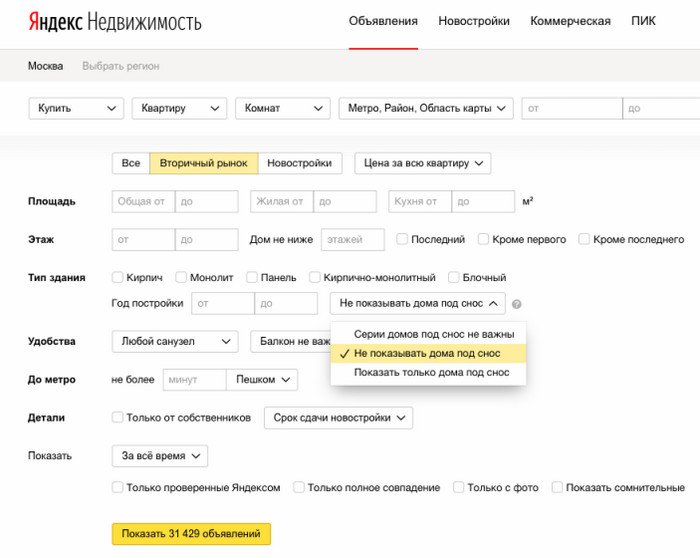
Task: Check the Кирпично-монолитный checkbox
Action: coord(315,277)
